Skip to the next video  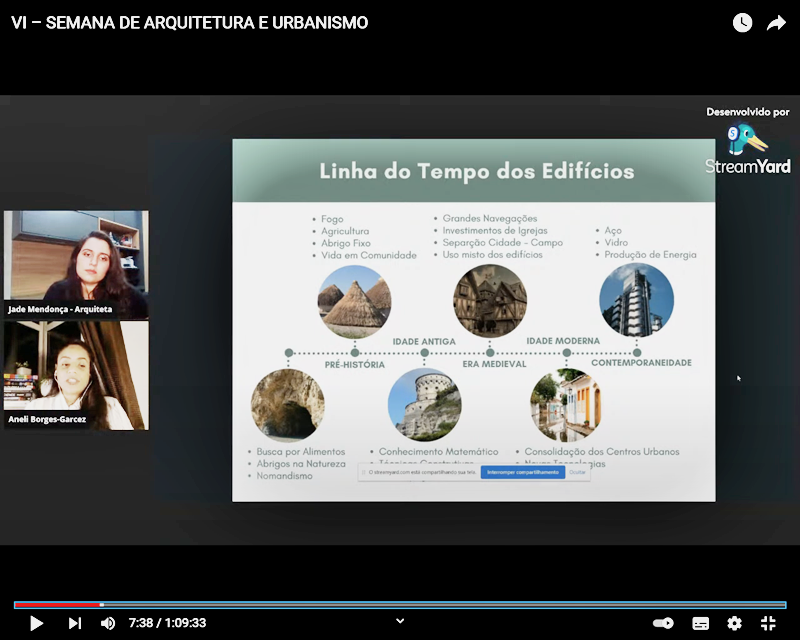75,623
